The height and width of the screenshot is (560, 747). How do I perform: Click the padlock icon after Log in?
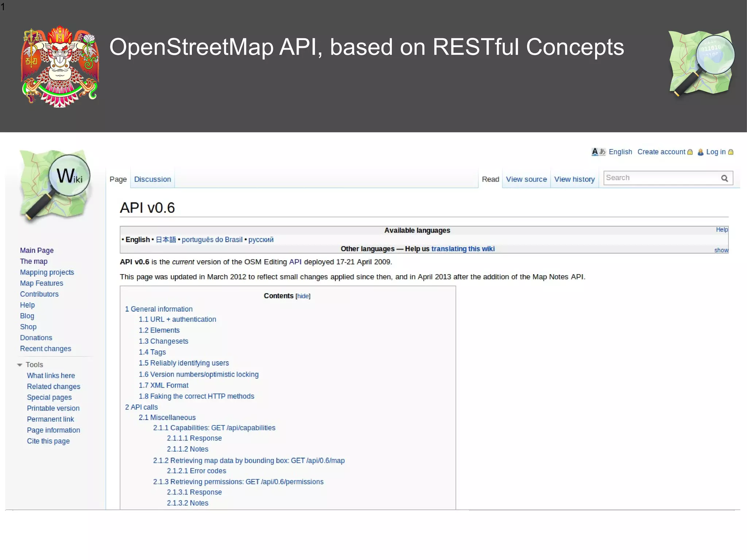coord(731,152)
